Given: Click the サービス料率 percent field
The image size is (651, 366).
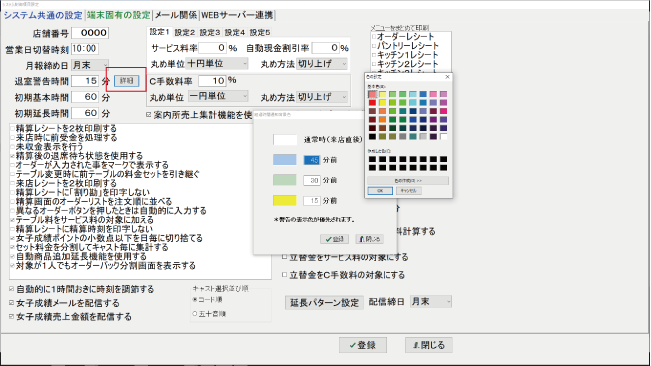Looking at the screenshot, I should [213, 48].
